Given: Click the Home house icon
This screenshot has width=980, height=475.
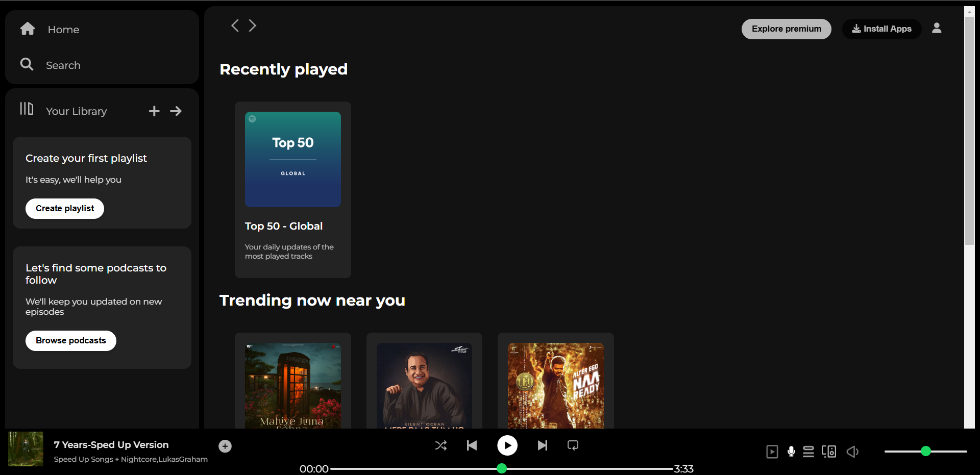Looking at the screenshot, I should (28, 29).
